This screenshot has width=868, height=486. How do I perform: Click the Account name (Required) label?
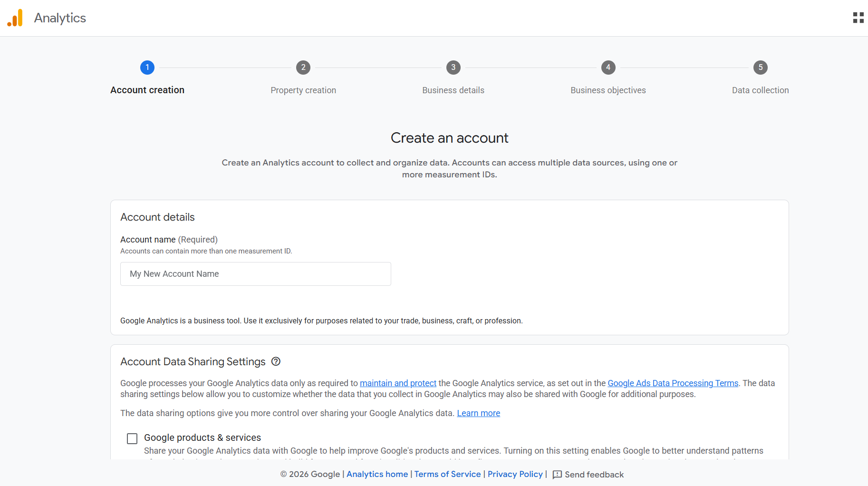tap(169, 240)
